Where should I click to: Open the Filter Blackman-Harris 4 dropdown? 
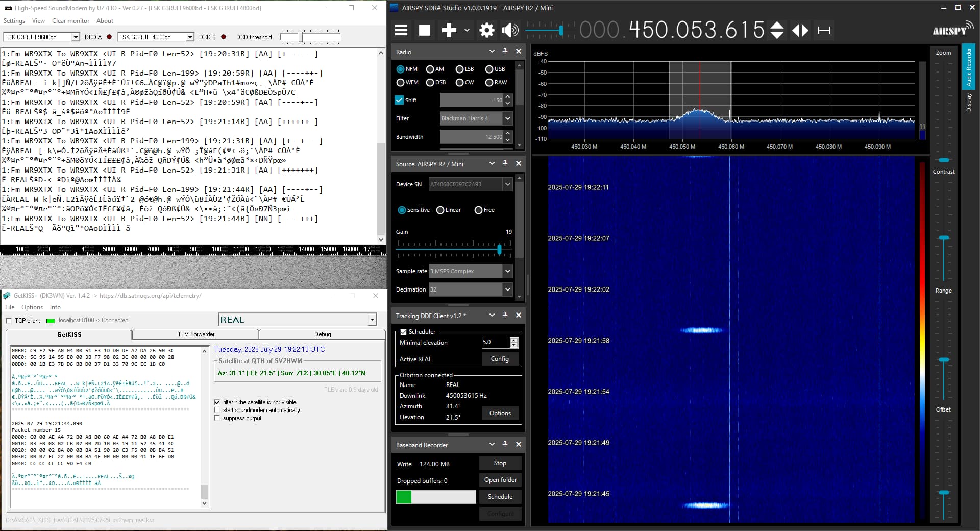[x=507, y=118]
